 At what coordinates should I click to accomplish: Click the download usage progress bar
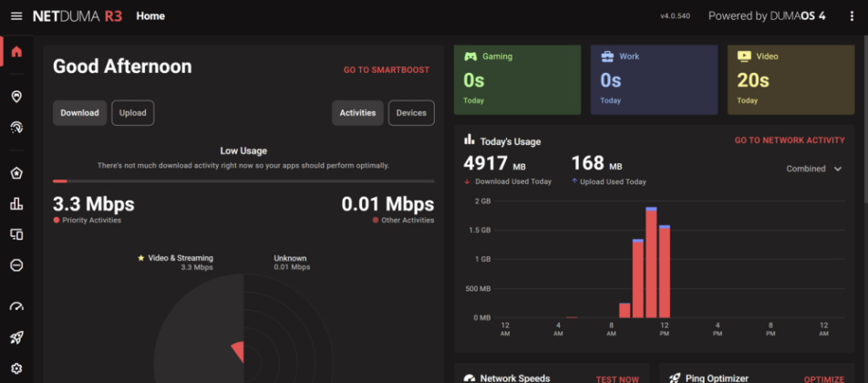coord(243,181)
